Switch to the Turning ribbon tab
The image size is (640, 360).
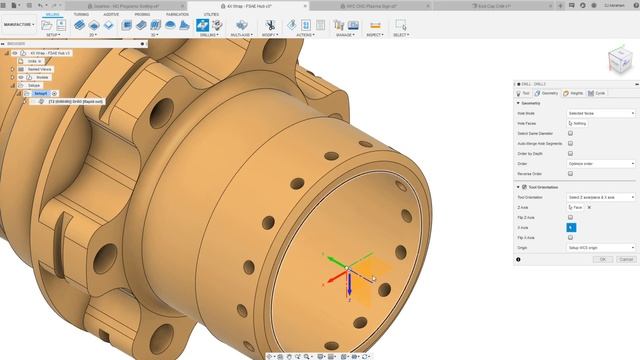(x=81, y=14)
